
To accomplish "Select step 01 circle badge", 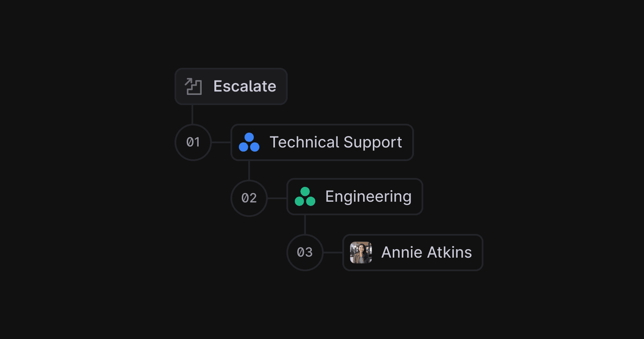I will [193, 142].
